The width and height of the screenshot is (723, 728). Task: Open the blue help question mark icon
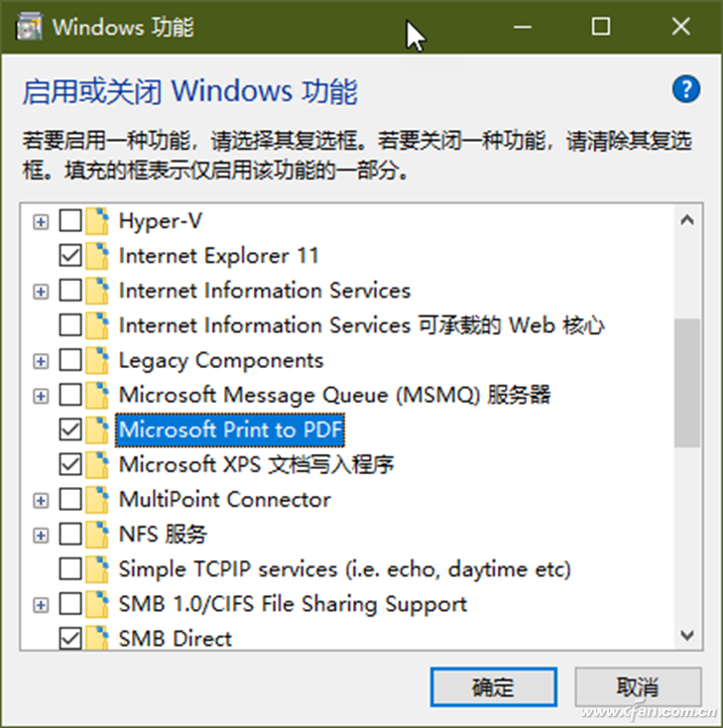coord(686,89)
